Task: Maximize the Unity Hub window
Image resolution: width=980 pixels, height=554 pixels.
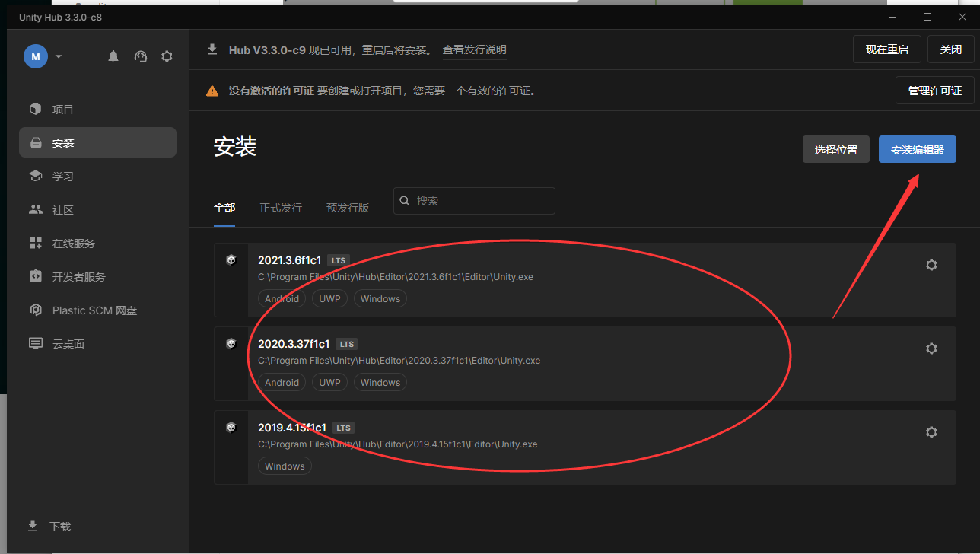Action: click(x=928, y=17)
